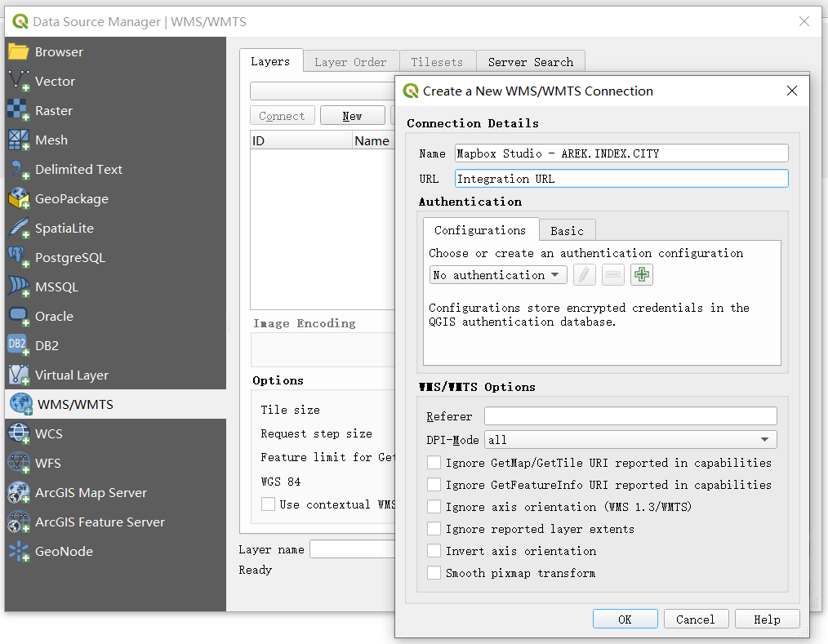The height and width of the screenshot is (644, 828).
Task: Open the connection list combo box
Action: [322, 91]
